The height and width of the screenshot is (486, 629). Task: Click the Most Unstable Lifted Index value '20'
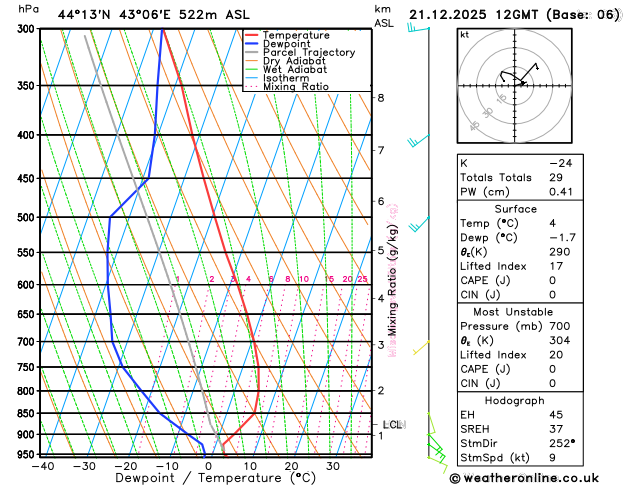[x=556, y=355]
